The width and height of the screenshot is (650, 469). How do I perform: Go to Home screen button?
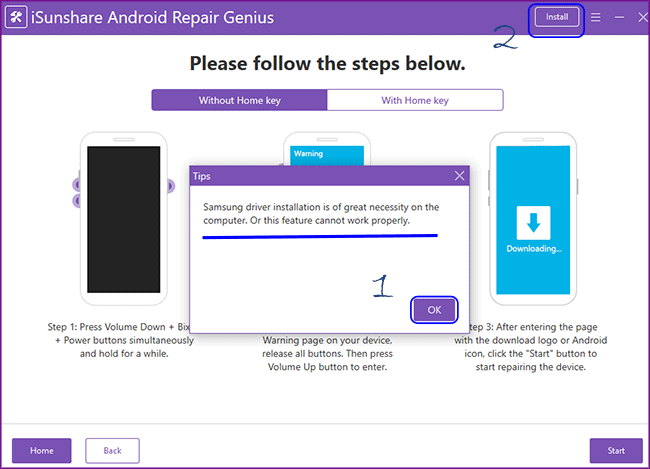41,450
